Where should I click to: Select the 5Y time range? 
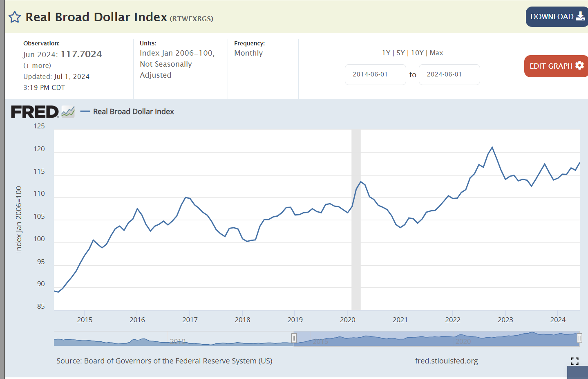tap(400, 53)
